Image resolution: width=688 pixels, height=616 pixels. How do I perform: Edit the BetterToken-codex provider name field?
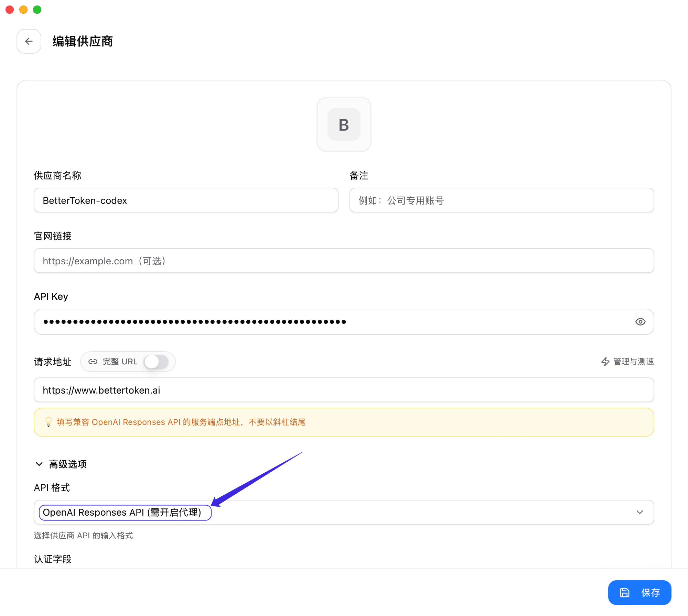[186, 200]
